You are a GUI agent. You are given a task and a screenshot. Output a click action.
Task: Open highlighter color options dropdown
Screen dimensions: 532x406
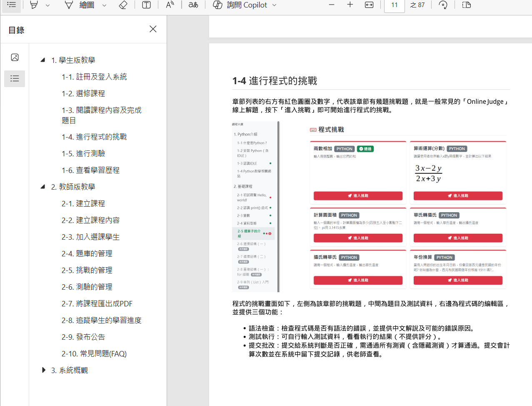[x=47, y=5]
